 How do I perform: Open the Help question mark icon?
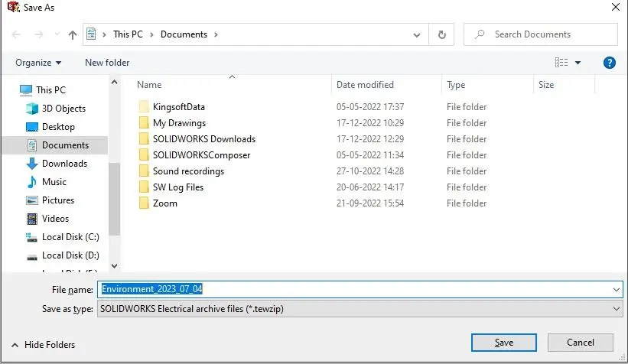(x=609, y=63)
